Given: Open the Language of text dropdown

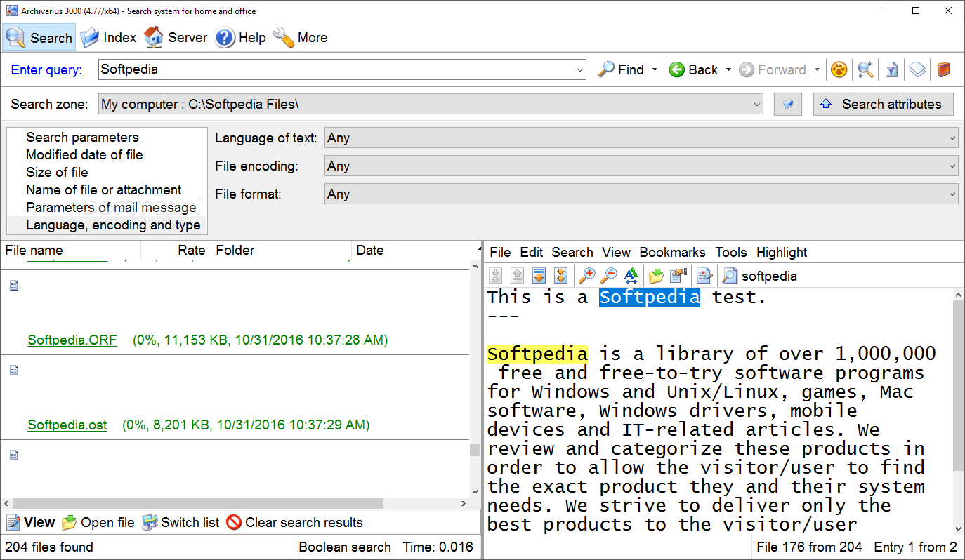Looking at the screenshot, I should (x=641, y=138).
